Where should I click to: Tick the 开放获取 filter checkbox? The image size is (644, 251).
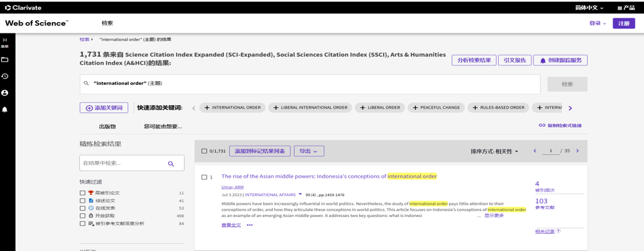[82, 216]
